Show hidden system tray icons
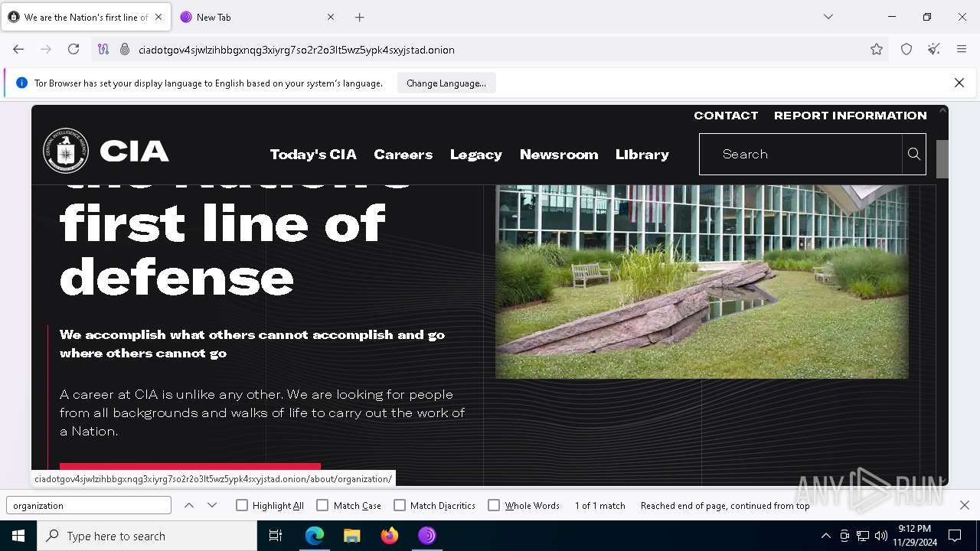The height and width of the screenshot is (551, 980). pyautogui.click(x=825, y=536)
